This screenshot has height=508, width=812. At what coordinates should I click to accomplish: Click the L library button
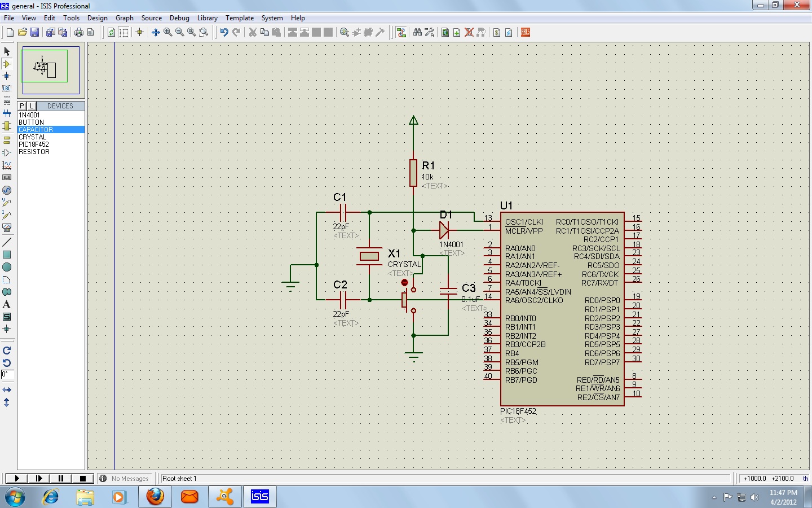pyautogui.click(x=32, y=106)
